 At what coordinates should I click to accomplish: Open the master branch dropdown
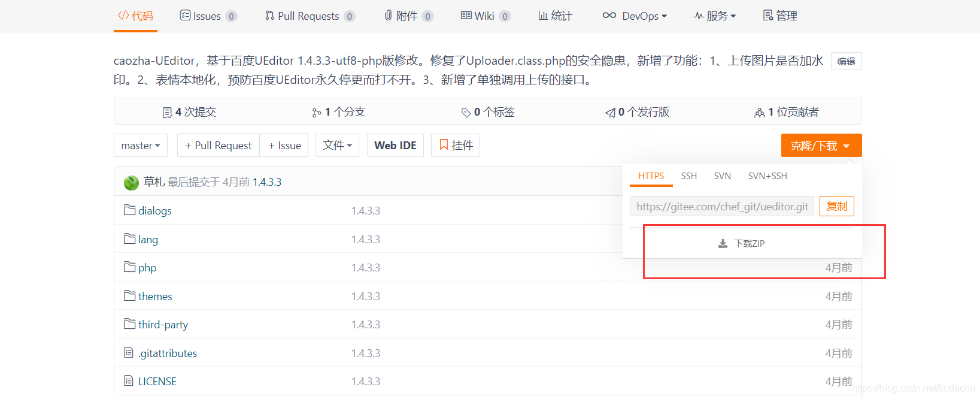pyautogui.click(x=141, y=146)
